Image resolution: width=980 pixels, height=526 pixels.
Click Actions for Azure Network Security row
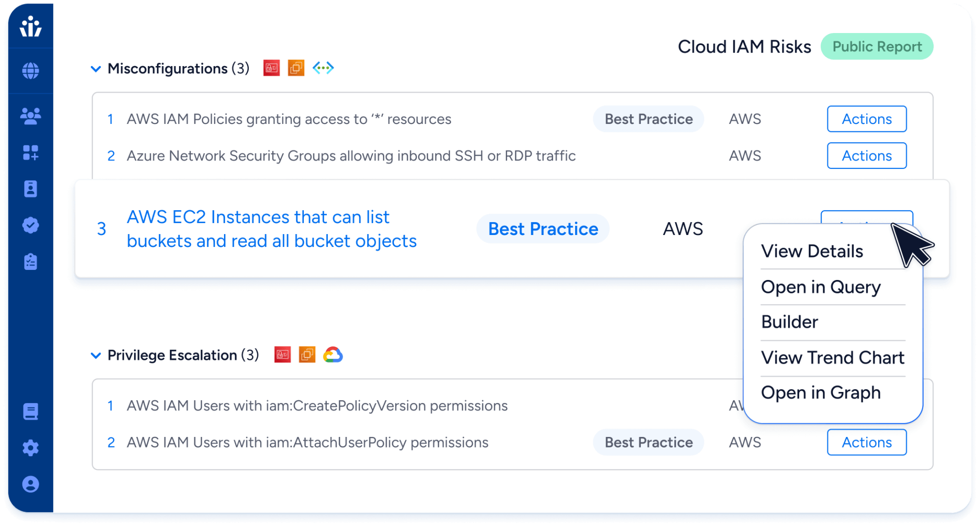866,156
